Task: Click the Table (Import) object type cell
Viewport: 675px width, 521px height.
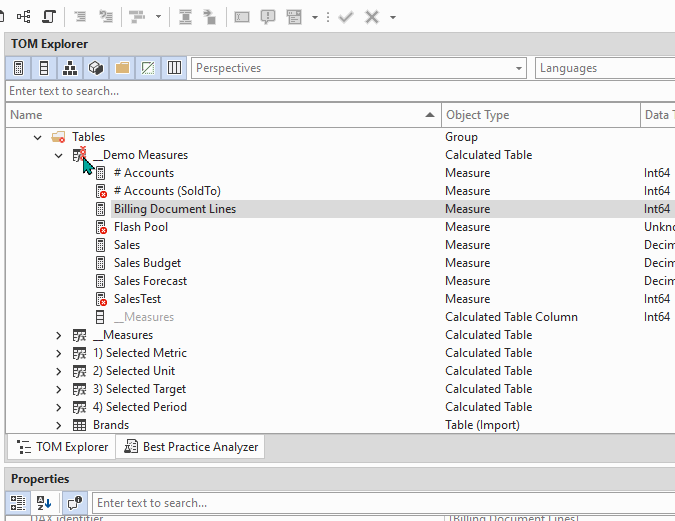Action: 482,425
